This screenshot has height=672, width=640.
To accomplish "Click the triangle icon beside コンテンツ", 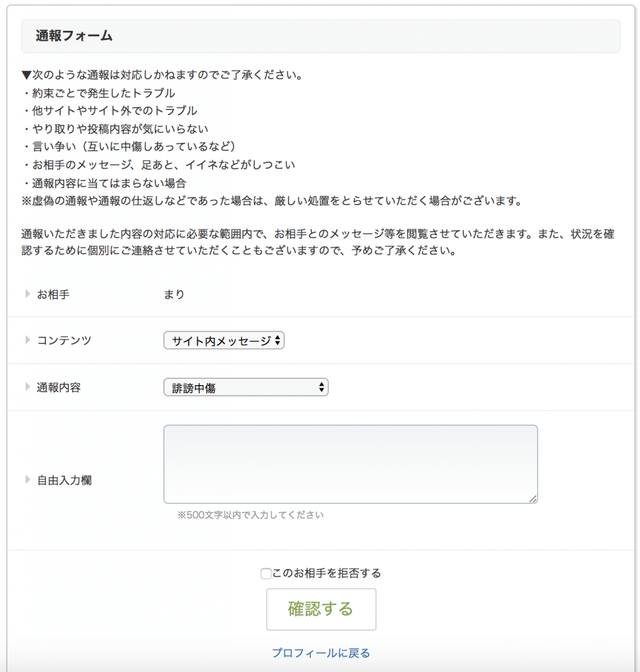I will [28, 340].
